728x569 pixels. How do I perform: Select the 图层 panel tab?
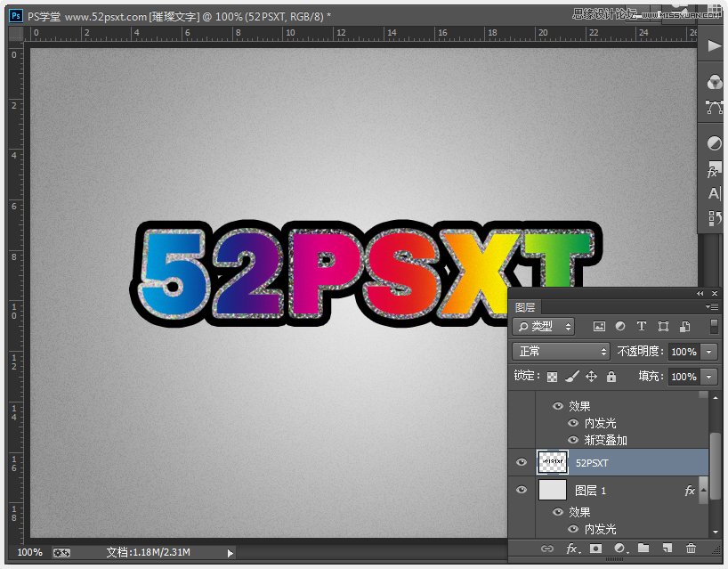[525, 307]
